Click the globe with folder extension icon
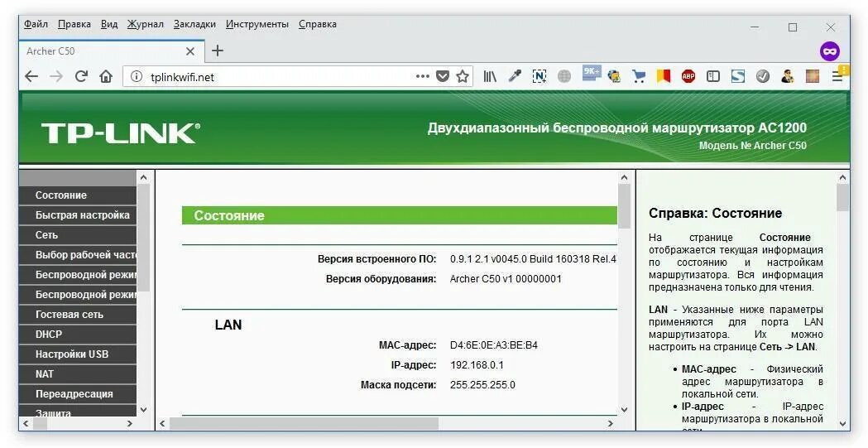This screenshot has height=448, width=868. pos(614,76)
